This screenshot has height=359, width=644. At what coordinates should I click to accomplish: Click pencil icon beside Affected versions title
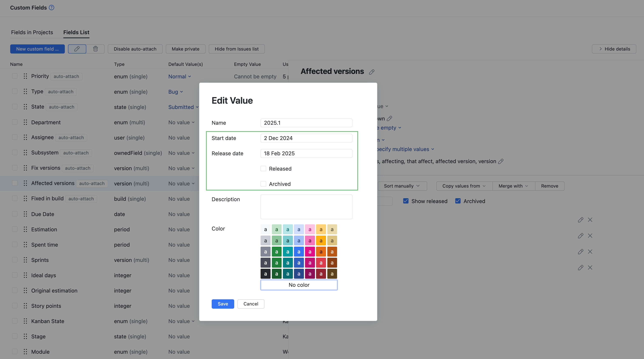pyautogui.click(x=372, y=72)
